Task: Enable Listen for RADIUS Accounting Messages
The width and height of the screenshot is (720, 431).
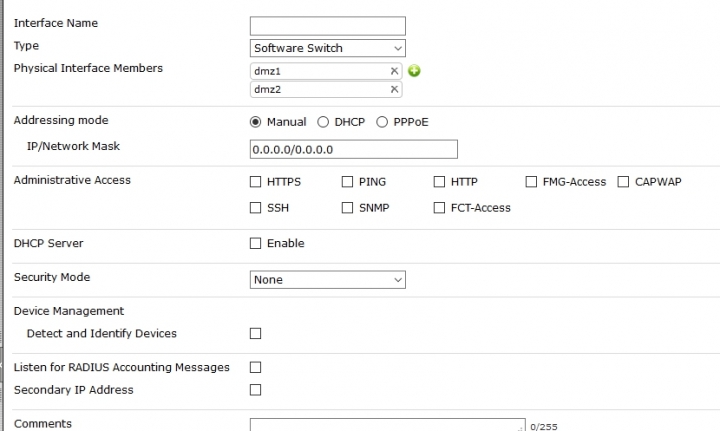Action: click(255, 367)
